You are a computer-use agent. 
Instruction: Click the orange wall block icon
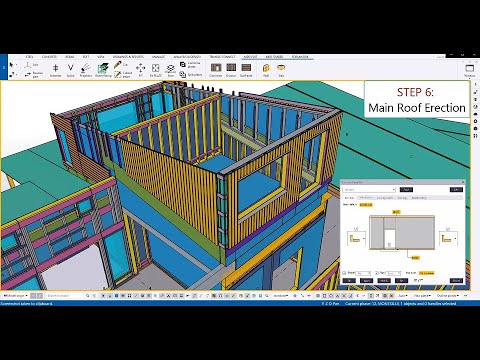pos(266,68)
